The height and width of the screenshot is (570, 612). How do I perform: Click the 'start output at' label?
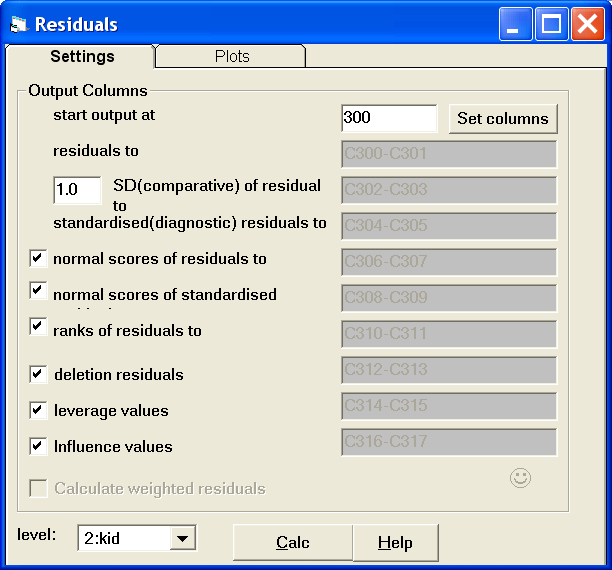point(104,115)
